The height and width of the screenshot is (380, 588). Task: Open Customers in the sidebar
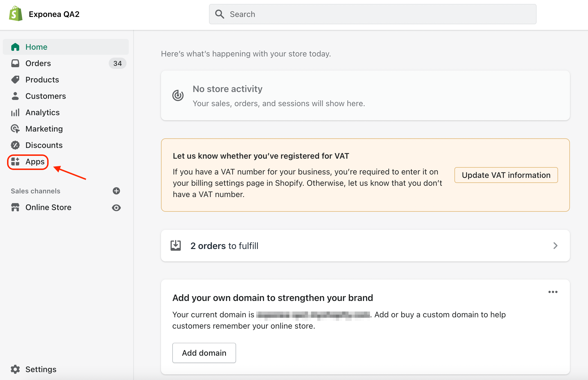click(45, 96)
